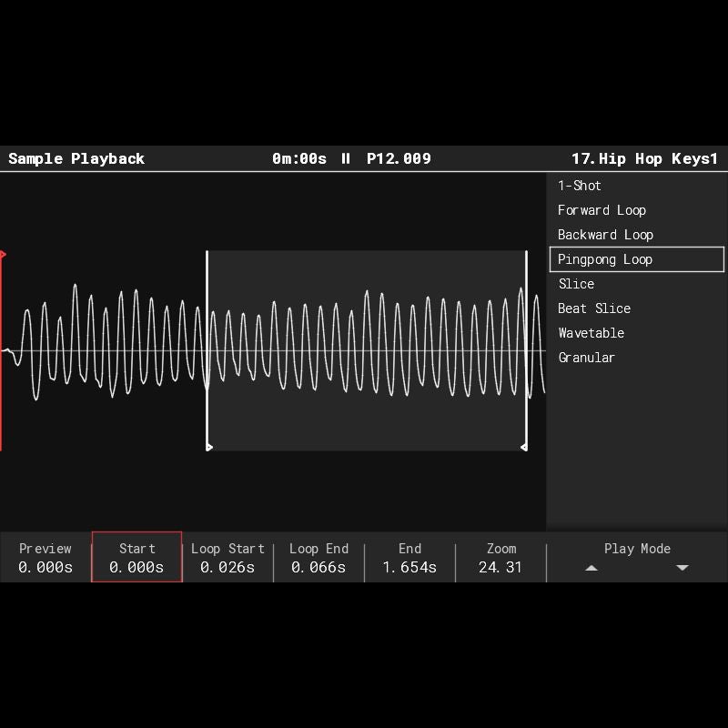Click the pause icon in header

pos(346,158)
